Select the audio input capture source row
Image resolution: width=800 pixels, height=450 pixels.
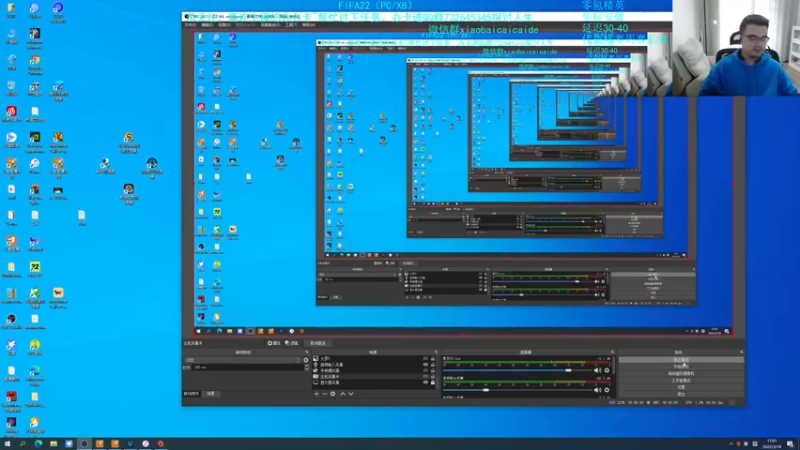pos(374,365)
